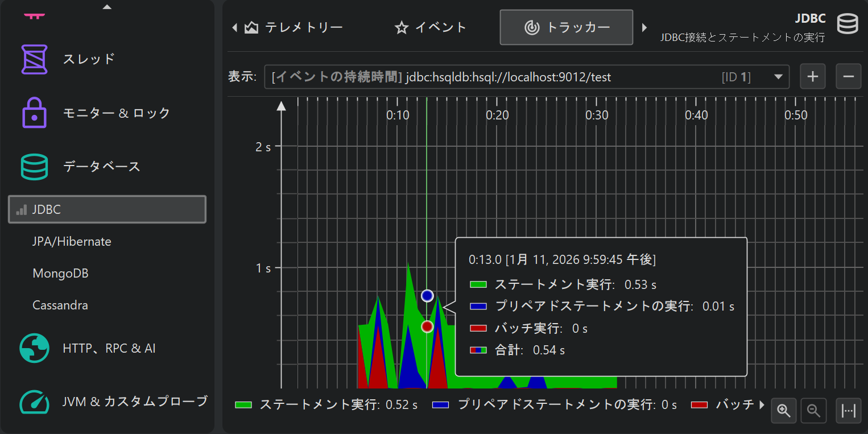Click the blue プリペアドステートメント swatch in the bottom legend
868x434 pixels.
(441, 405)
